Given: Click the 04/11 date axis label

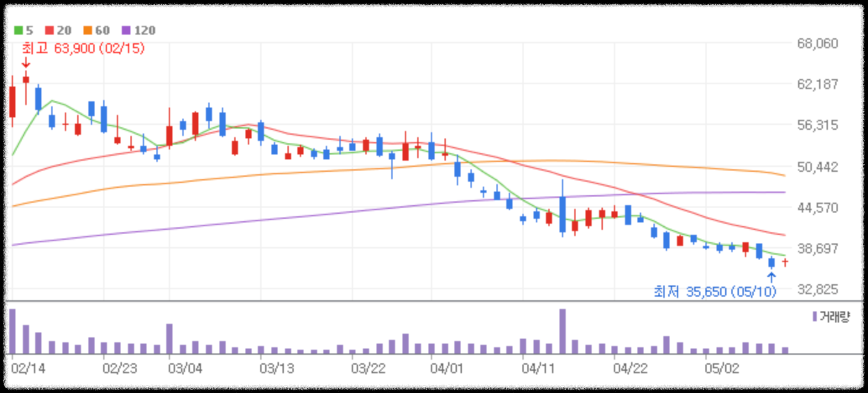Looking at the screenshot, I should [x=538, y=369].
